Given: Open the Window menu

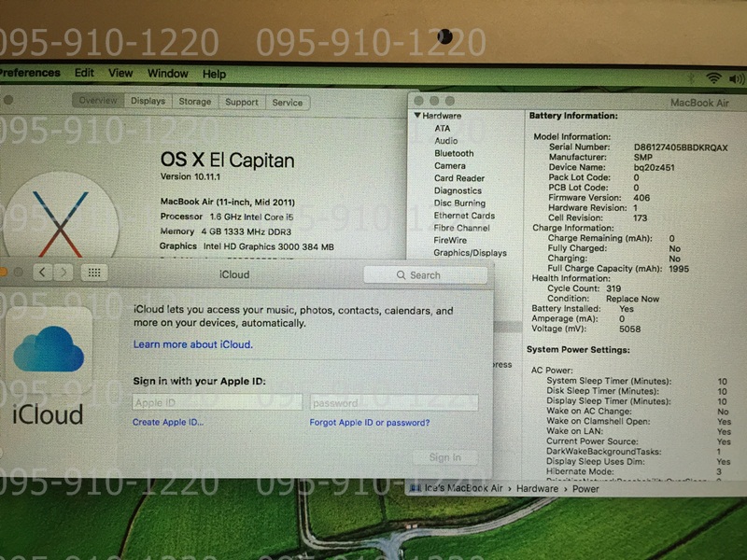Looking at the screenshot, I should (168, 74).
